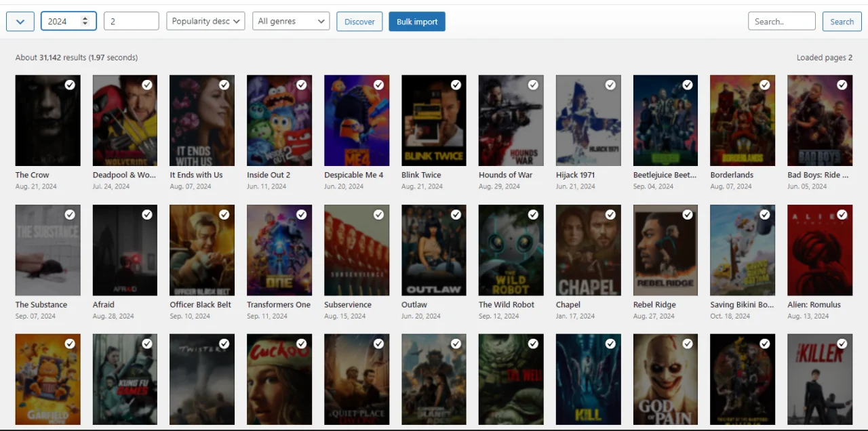Screen dimensions: 868x431
Task: Toggle Hijack 1971 selection checkmark
Action: [x=611, y=85]
